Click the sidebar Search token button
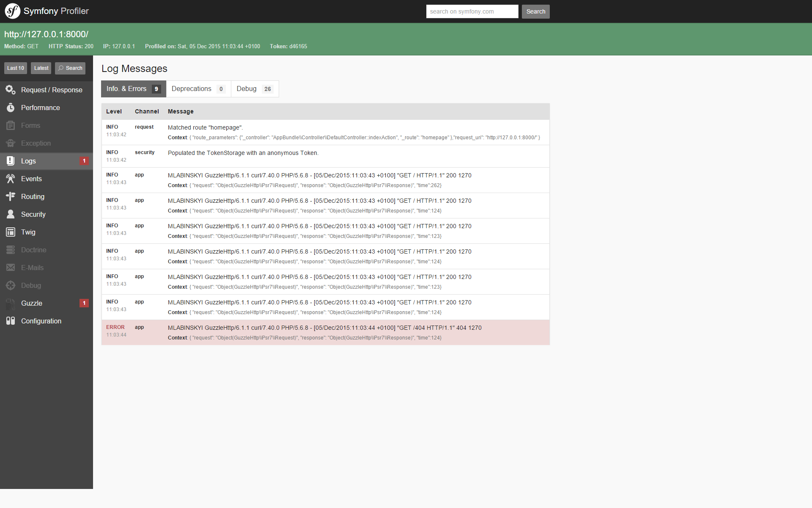 70,68
